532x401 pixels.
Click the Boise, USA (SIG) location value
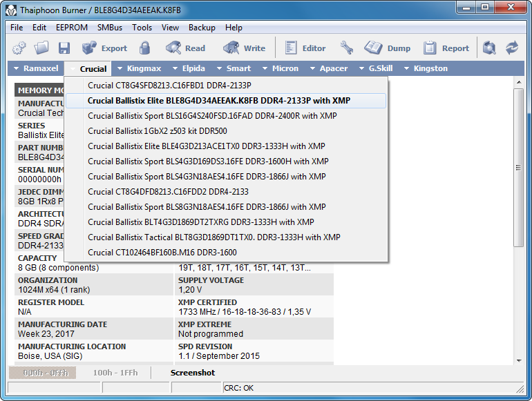point(50,356)
